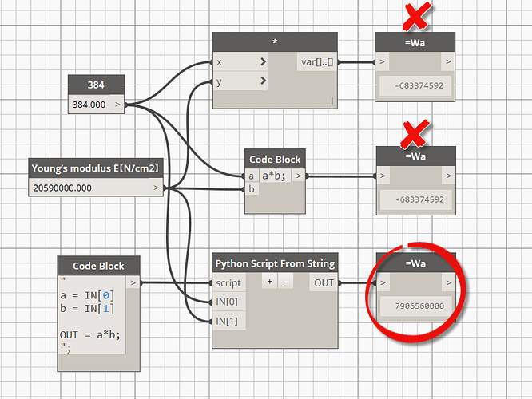This screenshot has height=399, width=532.
Task: Select the Python string Code Block header
Action: [99, 266]
